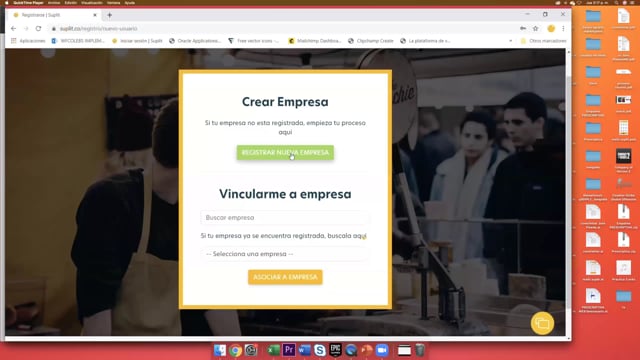Open Google Chrome from the Dock

point(236,350)
